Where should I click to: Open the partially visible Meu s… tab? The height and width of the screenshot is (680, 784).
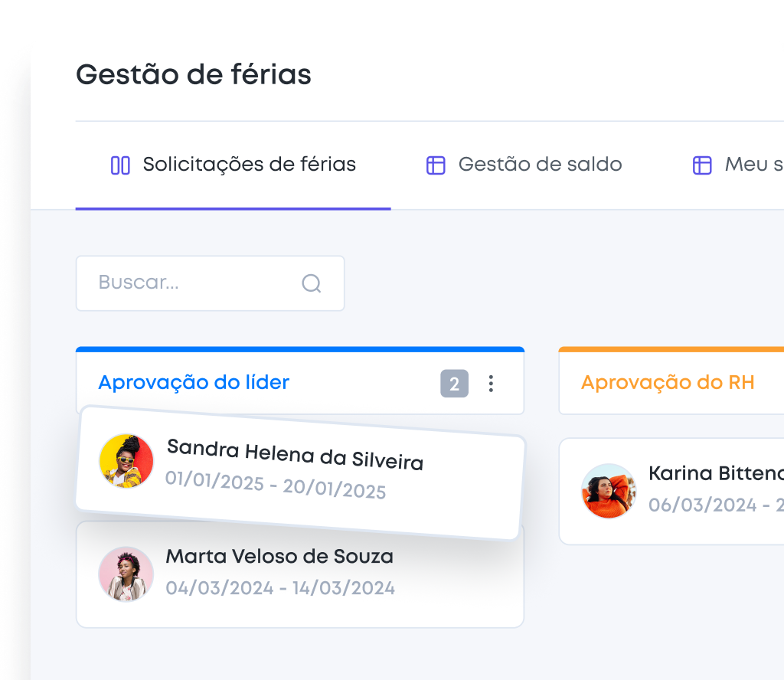[x=753, y=165]
